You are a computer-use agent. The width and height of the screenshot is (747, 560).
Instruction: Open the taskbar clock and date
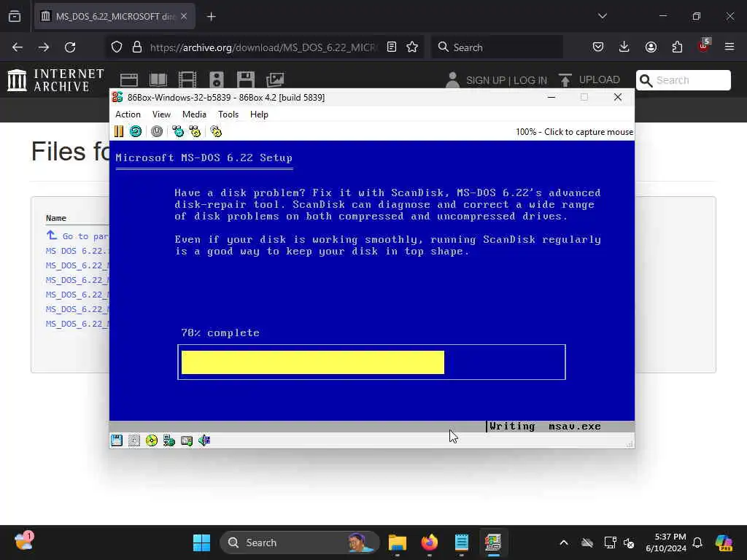click(x=666, y=542)
